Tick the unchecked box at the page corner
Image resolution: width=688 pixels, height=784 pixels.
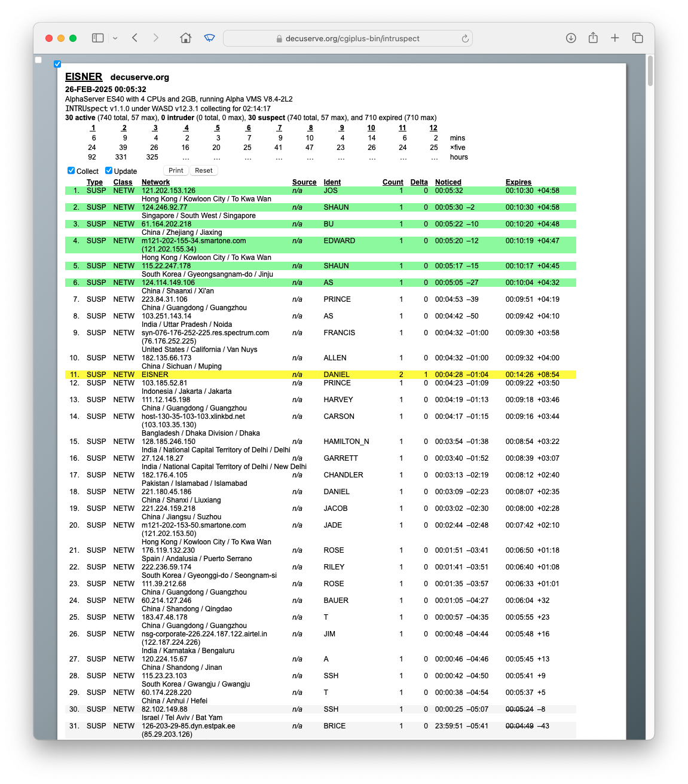click(38, 60)
